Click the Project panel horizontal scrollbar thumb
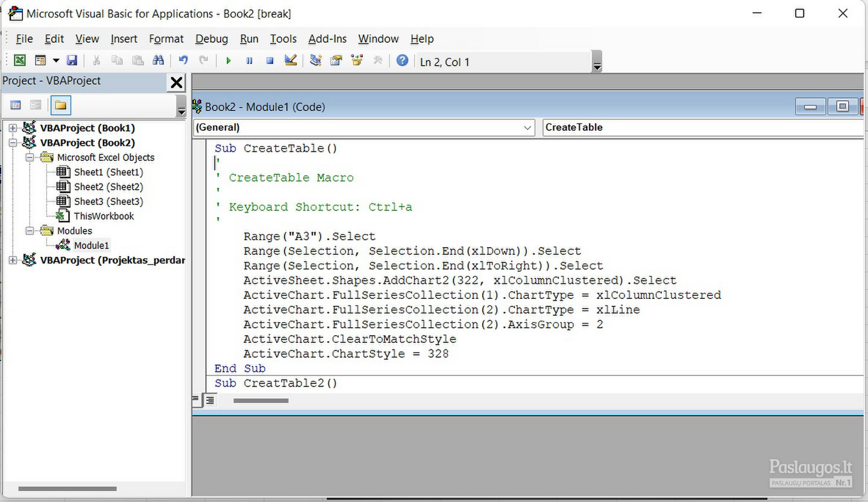Image resolution: width=868 pixels, height=502 pixels. tap(67, 489)
